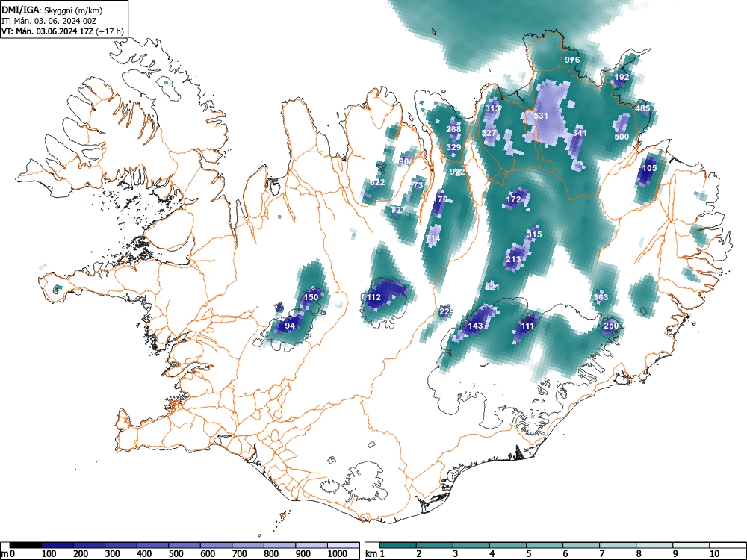The height and width of the screenshot is (560, 747).
Task: Click the visibility value 143 on the map
Action: (x=475, y=326)
